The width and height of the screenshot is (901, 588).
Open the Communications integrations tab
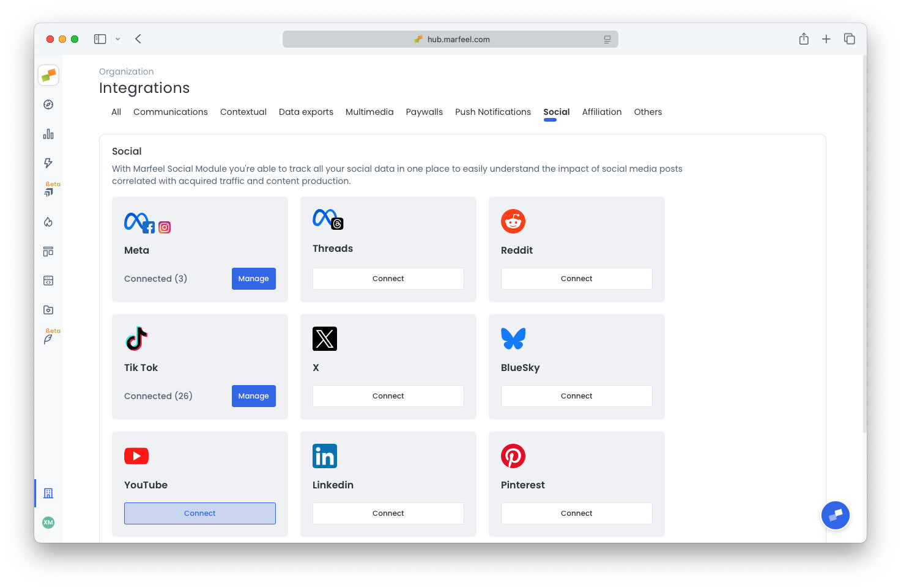tap(170, 112)
